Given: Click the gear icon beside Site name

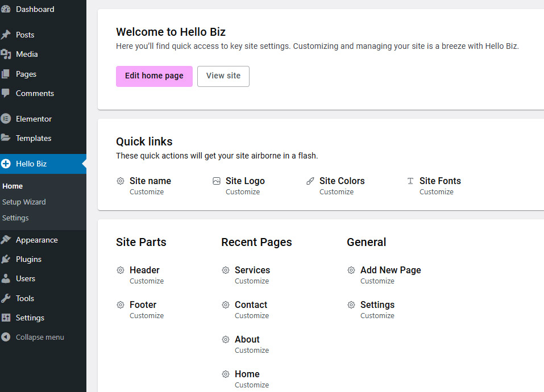Looking at the screenshot, I should [x=121, y=181].
